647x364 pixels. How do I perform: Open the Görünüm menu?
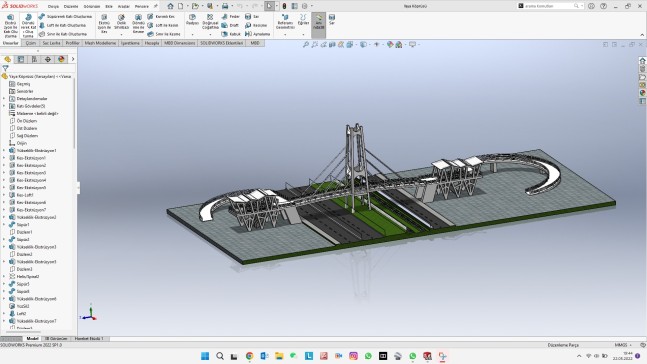[92, 6]
